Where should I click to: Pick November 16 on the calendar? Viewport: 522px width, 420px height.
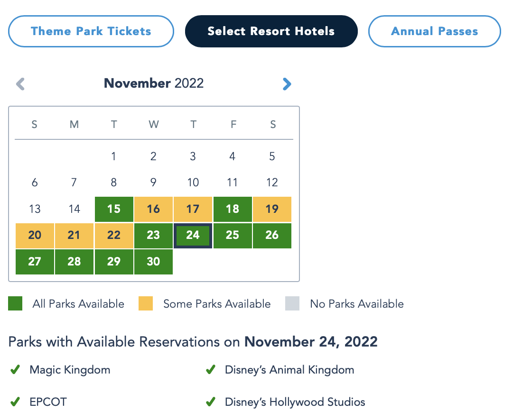[x=153, y=209]
